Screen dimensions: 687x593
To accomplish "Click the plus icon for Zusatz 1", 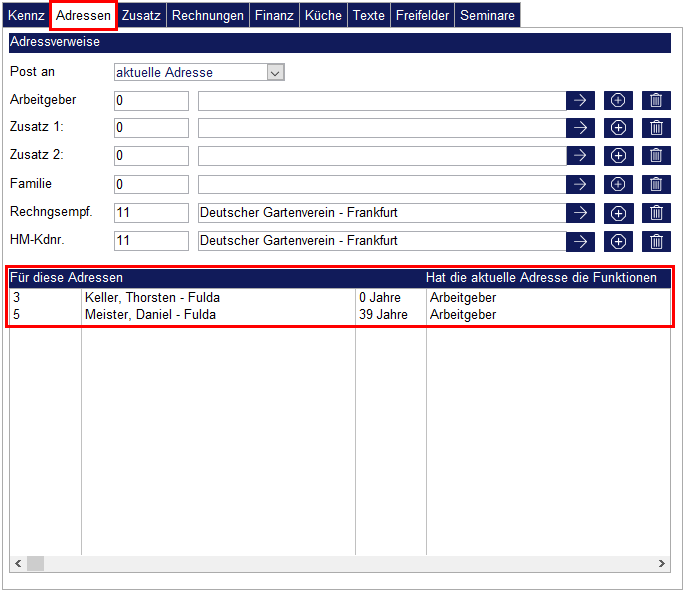I will tap(618, 128).
